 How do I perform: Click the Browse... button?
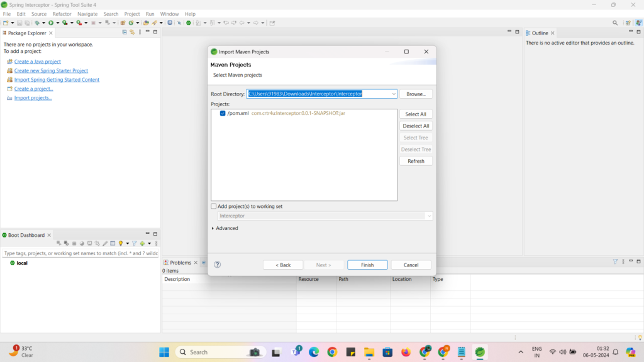(x=416, y=94)
